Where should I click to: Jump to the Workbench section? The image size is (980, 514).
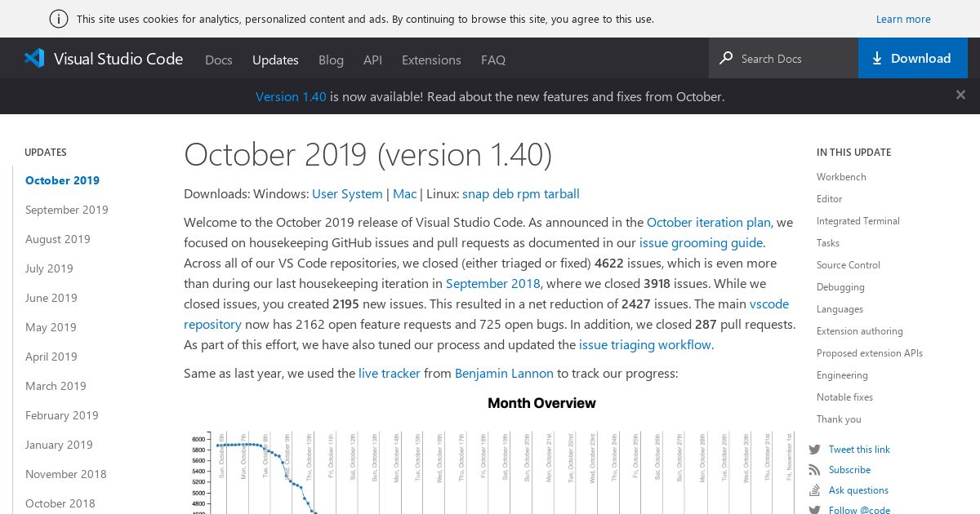point(841,177)
